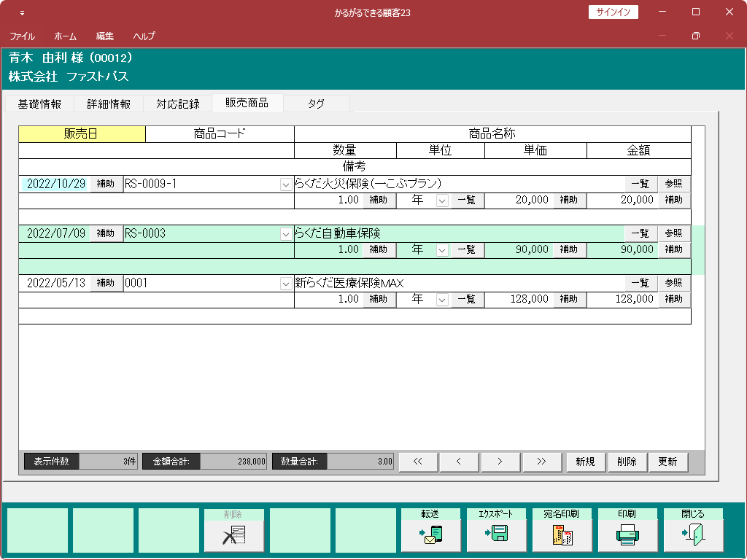This screenshot has width=747, height=560.
Task: Click the 転送 (transfer) icon button
Action: pos(431,536)
